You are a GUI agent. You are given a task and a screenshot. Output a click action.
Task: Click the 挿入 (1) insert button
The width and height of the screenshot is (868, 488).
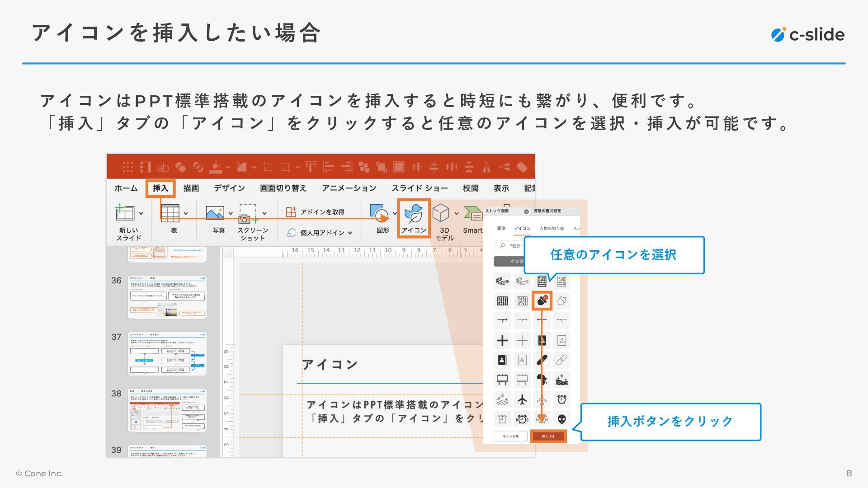tap(548, 436)
